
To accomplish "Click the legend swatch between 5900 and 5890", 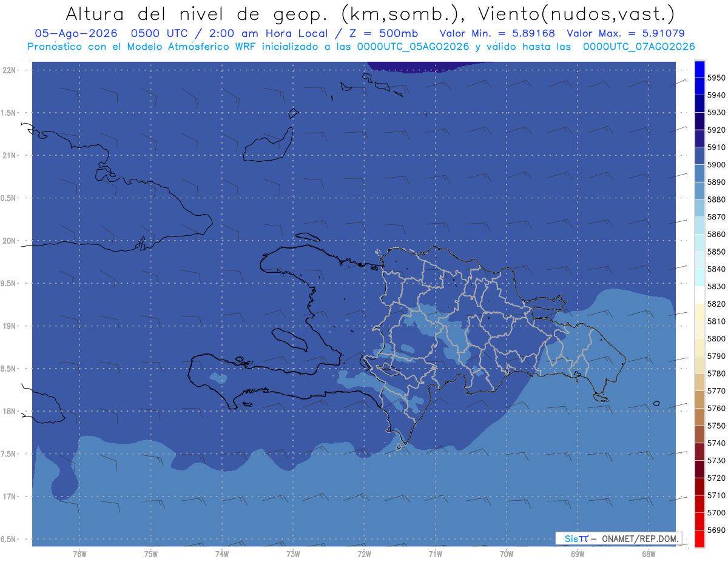I will click(699, 173).
